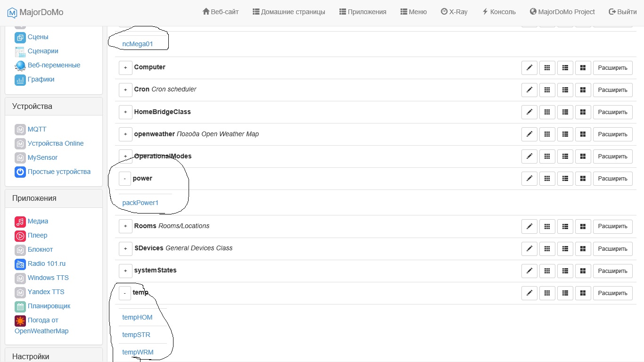Expand the SDevices class node

[125, 248]
